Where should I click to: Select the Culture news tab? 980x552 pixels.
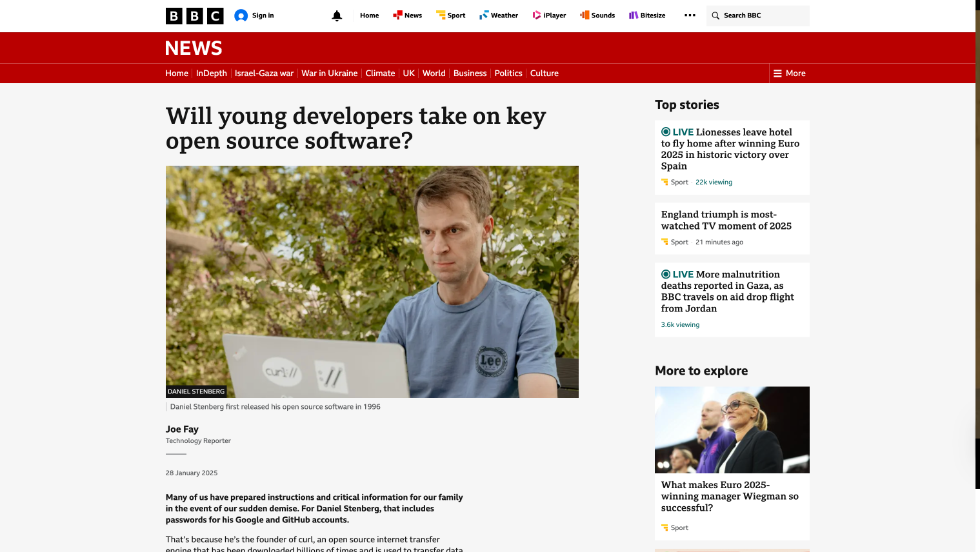(544, 74)
